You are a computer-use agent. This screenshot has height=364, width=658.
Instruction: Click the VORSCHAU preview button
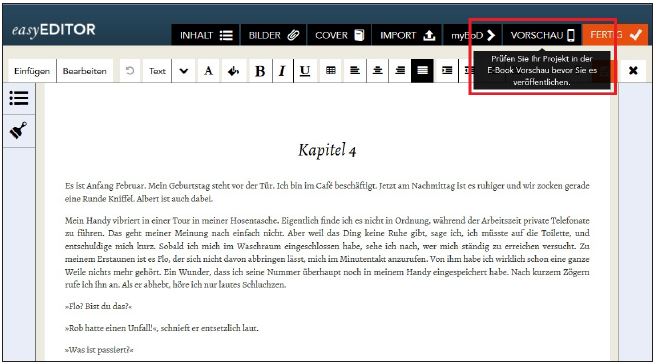(542, 35)
